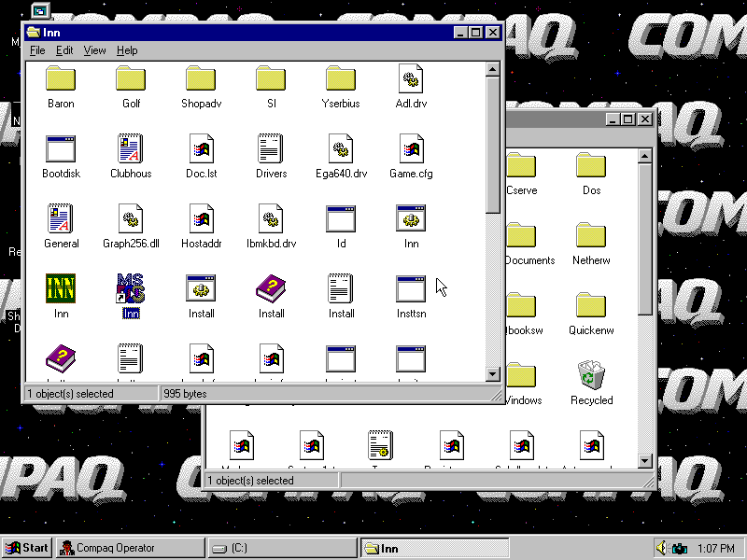Image resolution: width=747 pixels, height=560 pixels.
Task: Select the Id program icon
Action: click(341, 218)
